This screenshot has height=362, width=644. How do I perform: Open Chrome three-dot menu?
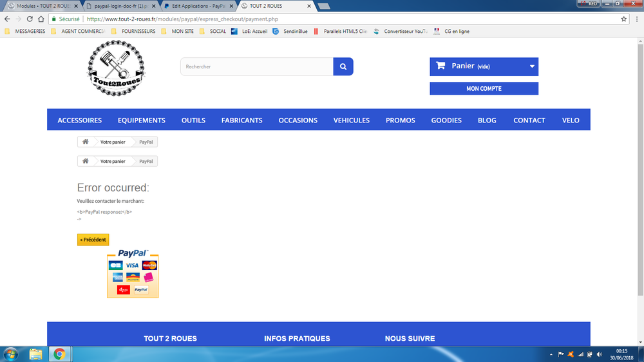pos(637,19)
